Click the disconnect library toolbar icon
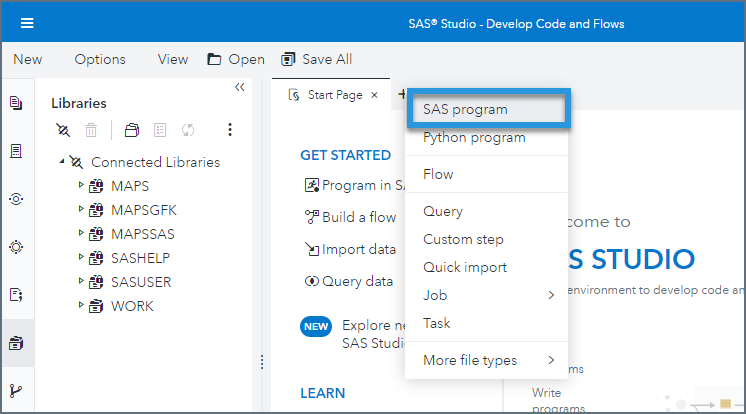 coord(64,130)
